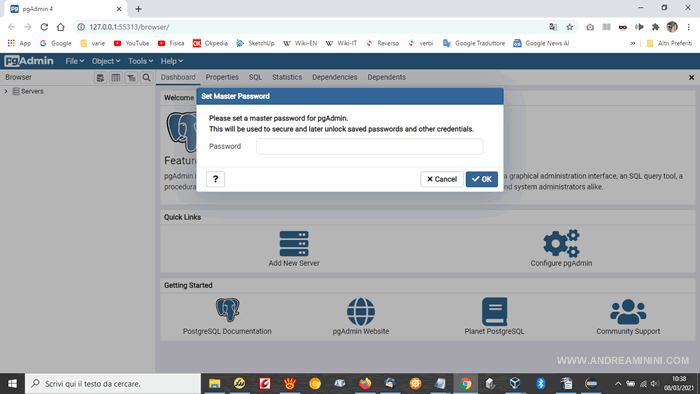Open help with the question mark button
700x394 pixels.
[x=215, y=179]
